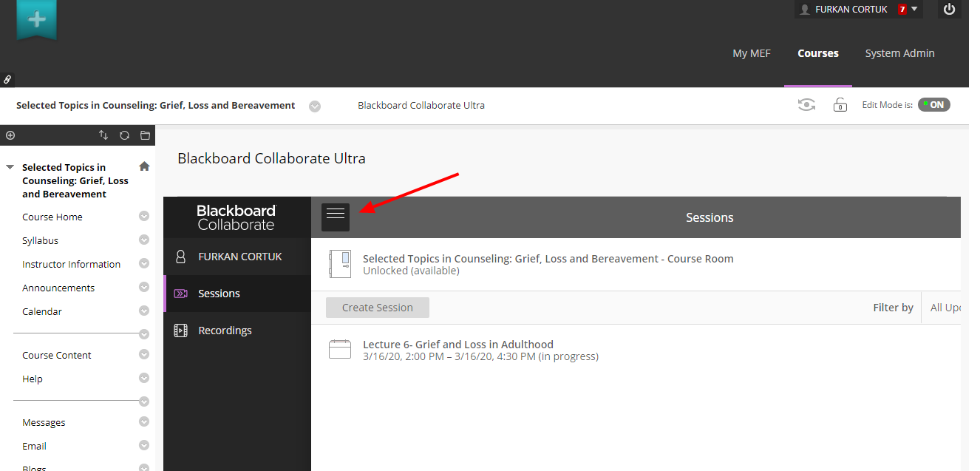Viewport: 980px width, 471px height.
Task: Open the breadcrumb course title dropdown chevron
Action: [315, 106]
